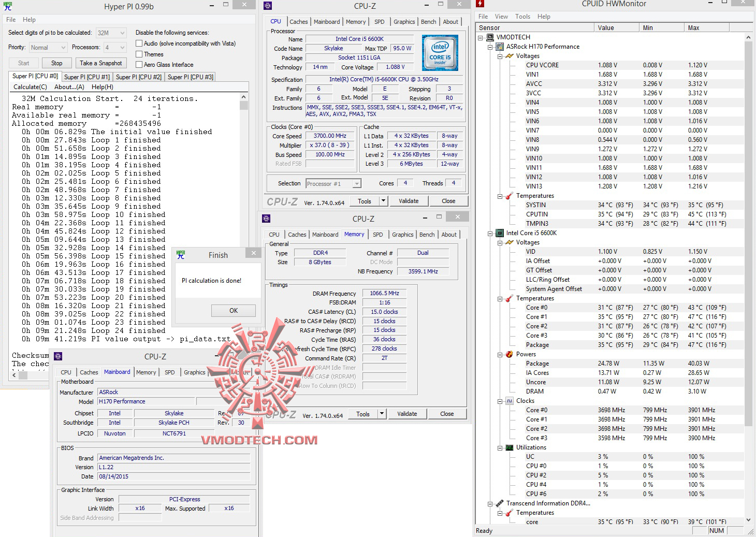Click the lightning icon above the VID row
This screenshot has width=756, height=537.
click(x=510, y=242)
